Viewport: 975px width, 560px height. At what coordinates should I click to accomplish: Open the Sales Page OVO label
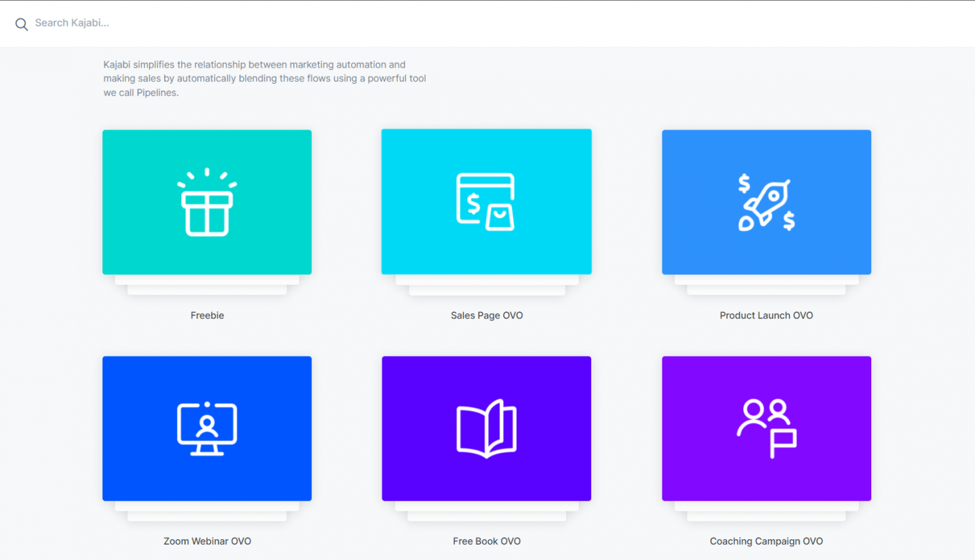click(x=486, y=316)
